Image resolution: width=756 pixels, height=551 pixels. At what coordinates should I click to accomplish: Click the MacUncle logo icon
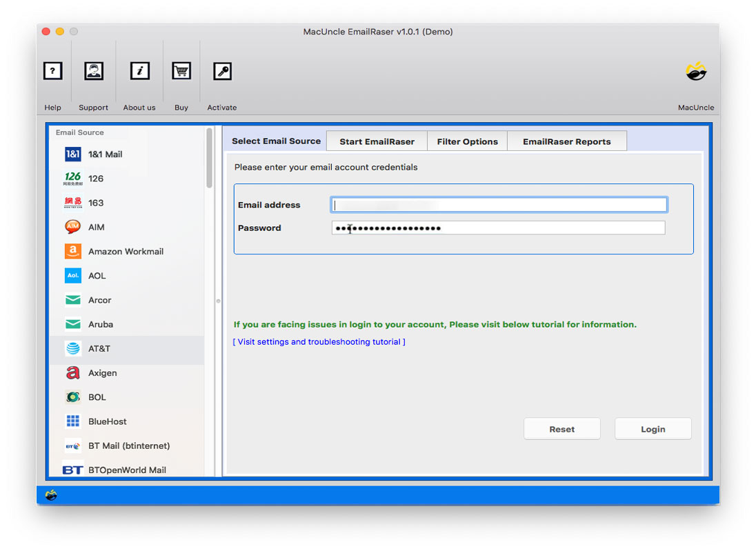[x=696, y=72]
